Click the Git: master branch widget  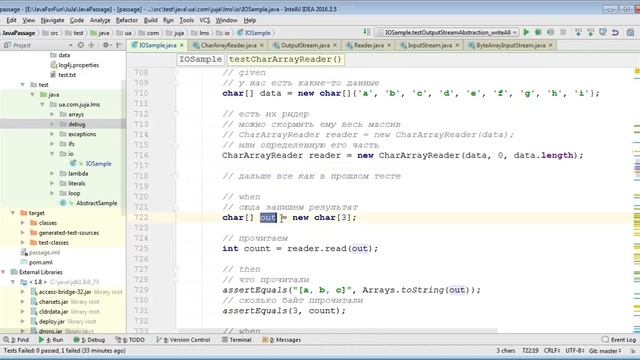[x=605, y=351]
